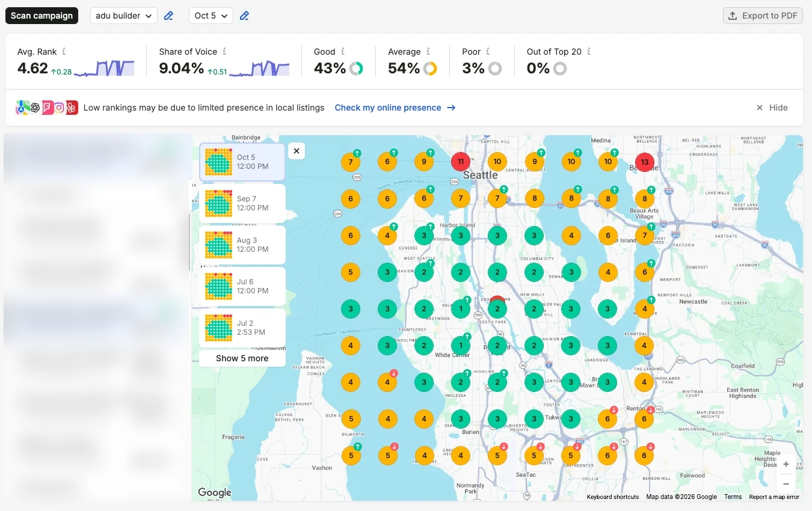Image resolution: width=812 pixels, height=511 pixels.
Task: Select the red rank 13 map pin
Action: [x=645, y=162]
